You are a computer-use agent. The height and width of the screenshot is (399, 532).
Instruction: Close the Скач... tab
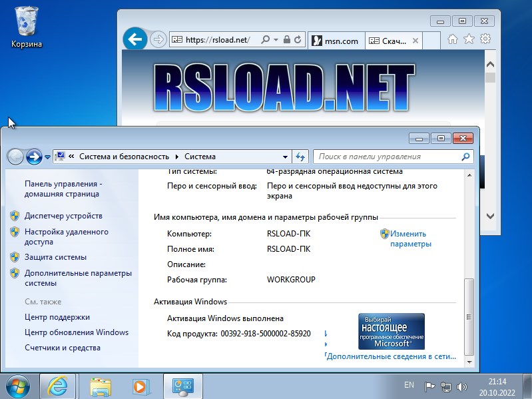pos(415,41)
